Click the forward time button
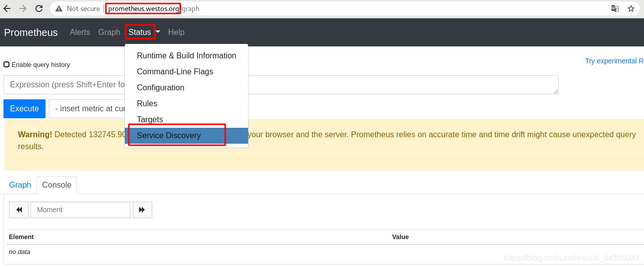Image resolution: width=644 pixels, height=267 pixels. click(142, 210)
